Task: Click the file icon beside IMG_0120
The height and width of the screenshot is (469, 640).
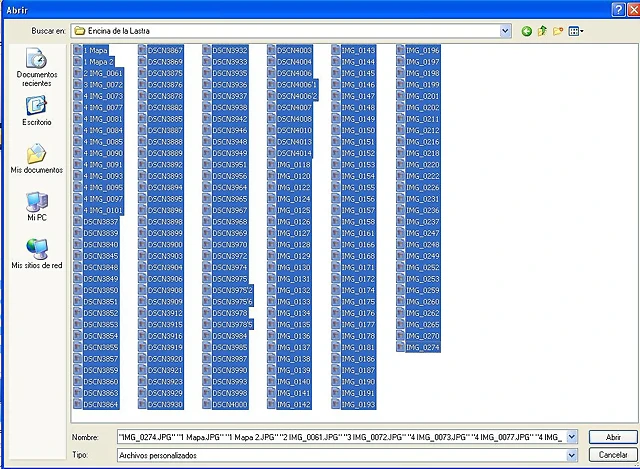Action: pos(271,176)
